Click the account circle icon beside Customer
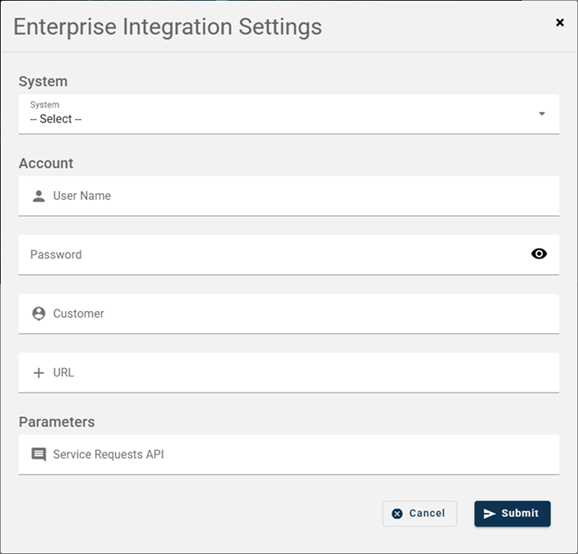The height and width of the screenshot is (554, 578). pos(39,314)
